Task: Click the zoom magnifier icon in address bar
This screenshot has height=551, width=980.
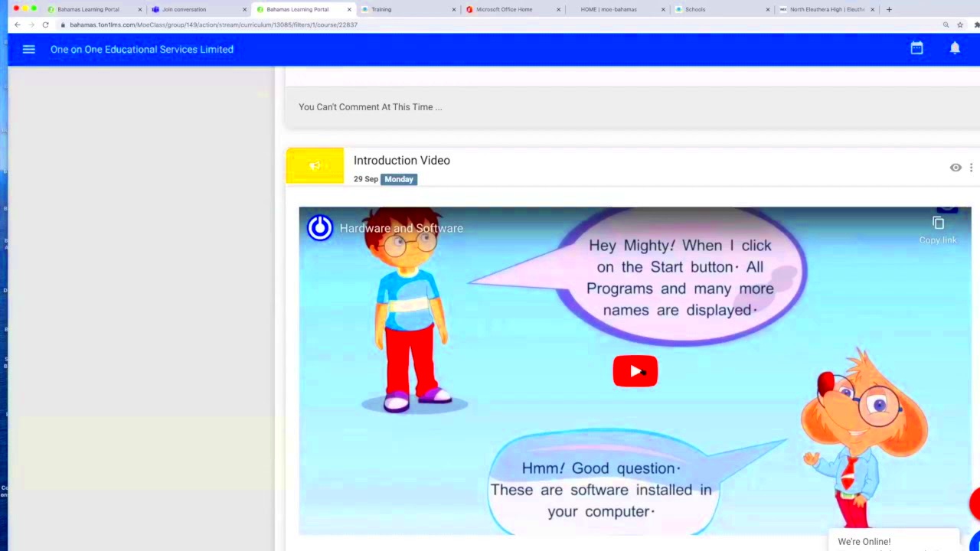Action: [946, 24]
